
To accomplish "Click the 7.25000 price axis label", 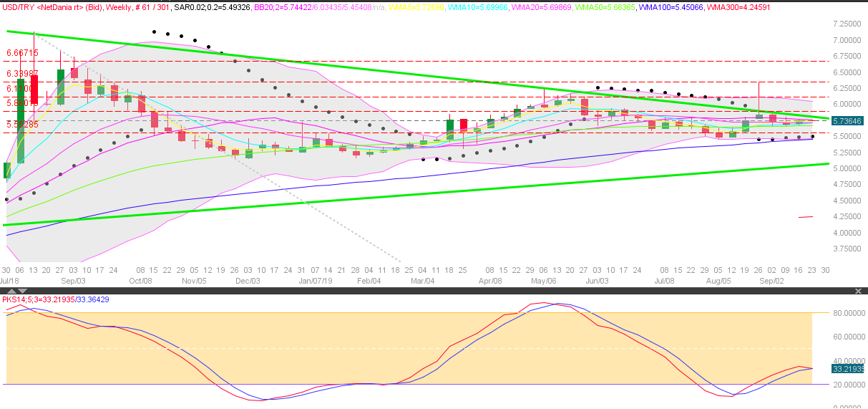I will pos(847,24).
